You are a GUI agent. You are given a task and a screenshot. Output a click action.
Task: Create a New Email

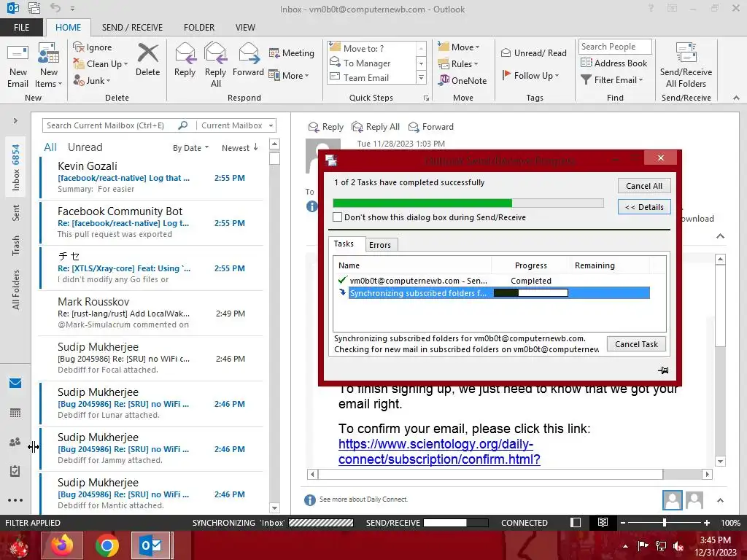(18, 65)
